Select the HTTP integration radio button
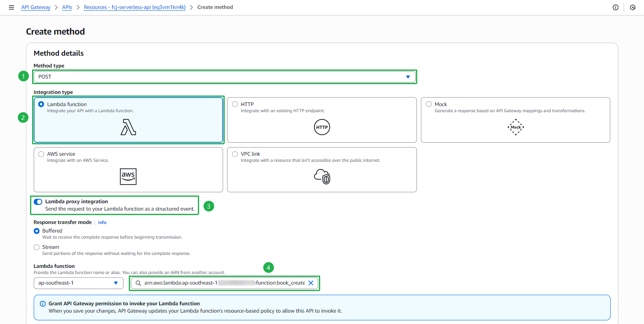Viewport: 644px width, 324px height. 235,104
